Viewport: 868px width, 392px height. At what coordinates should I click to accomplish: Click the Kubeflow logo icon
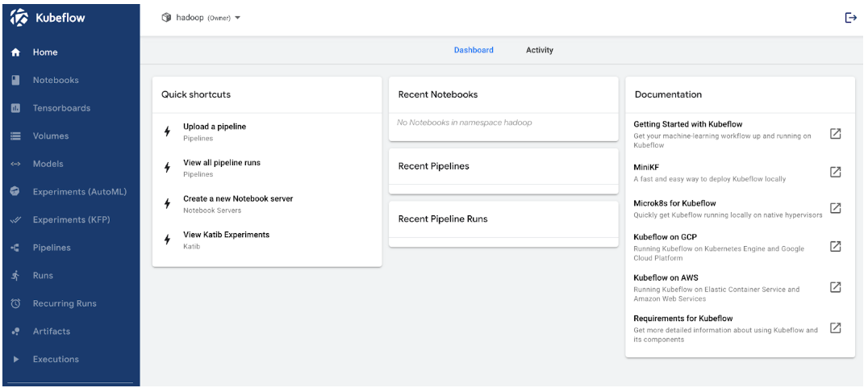pyautogui.click(x=19, y=18)
